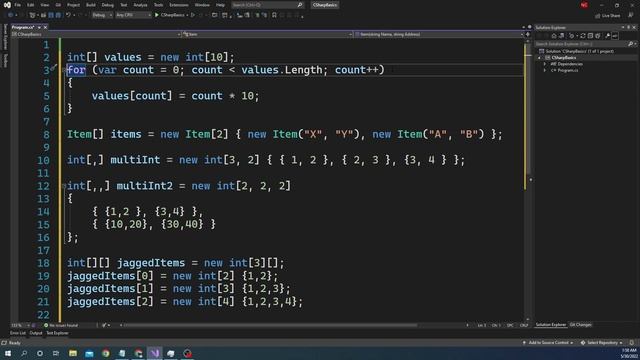Collapse the for loop on line 3
Viewport: 640px width, 360px height.
pyautogui.click(x=64, y=70)
